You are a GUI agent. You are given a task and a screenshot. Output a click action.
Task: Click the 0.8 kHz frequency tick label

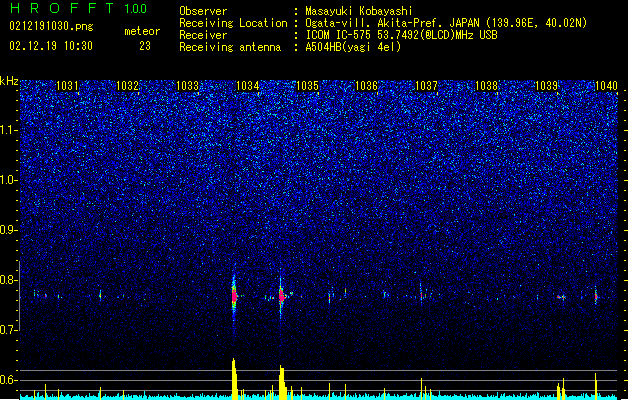click(x=9, y=280)
